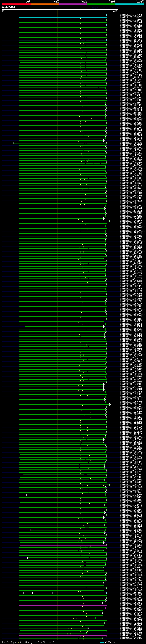Image resolution: width=146 pixels, height=644 pixels.
Task: Select hit label UniRef100_A1BQ61
Action: pos(131,545)
